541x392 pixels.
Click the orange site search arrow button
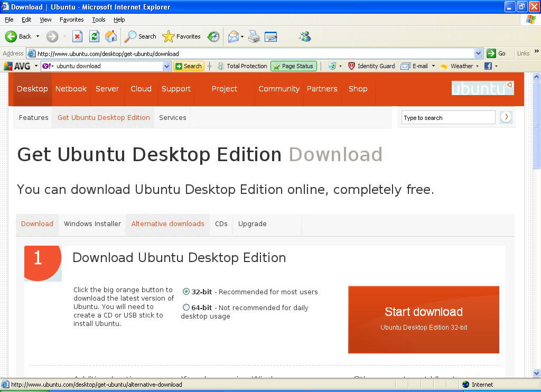point(506,117)
